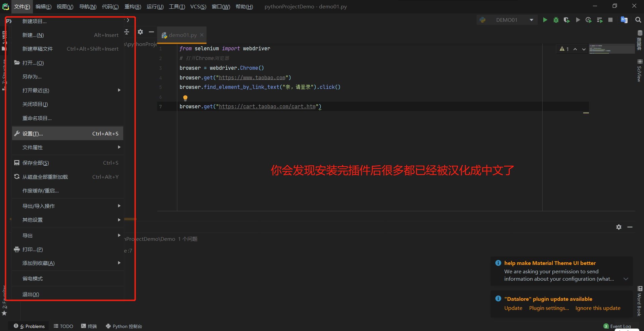Open the cart.taobao.com URL in code

(267, 107)
